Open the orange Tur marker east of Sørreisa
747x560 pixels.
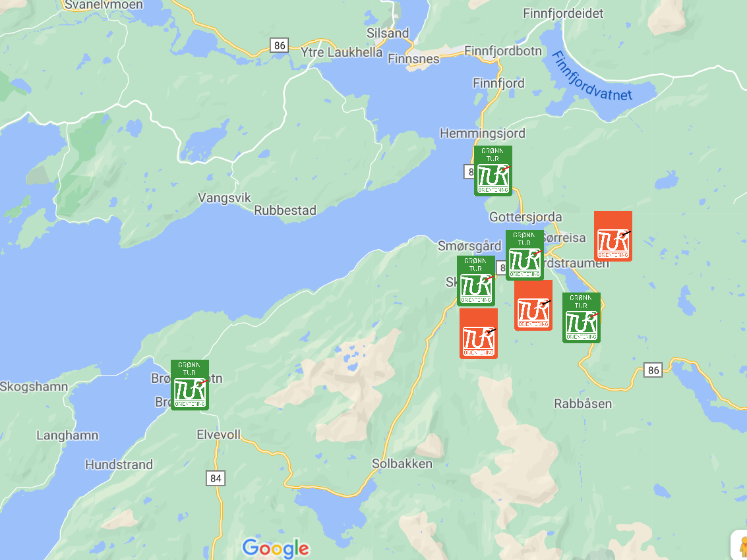coord(613,237)
